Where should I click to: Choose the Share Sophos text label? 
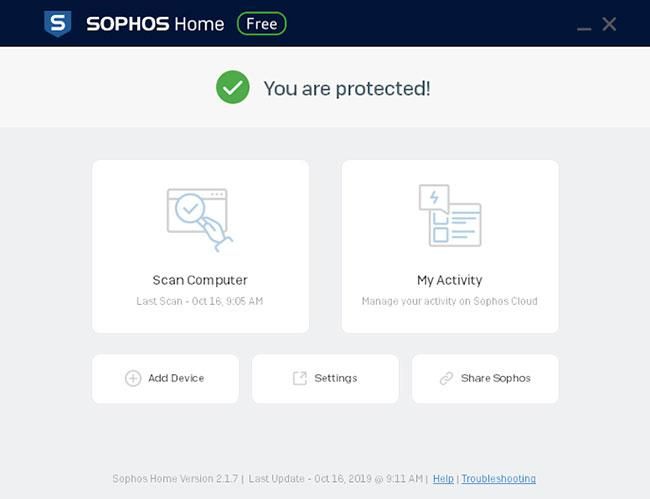tap(496, 378)
